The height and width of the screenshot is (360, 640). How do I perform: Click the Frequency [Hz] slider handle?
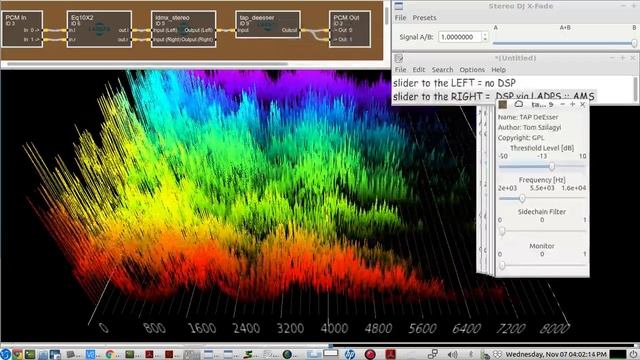[522, 198]
